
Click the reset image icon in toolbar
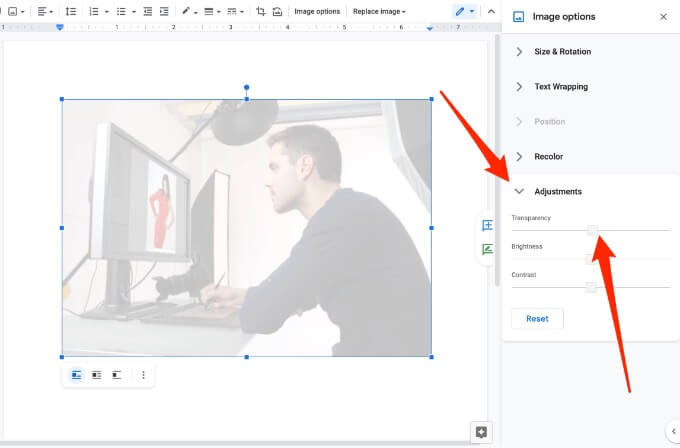(277, 11)
